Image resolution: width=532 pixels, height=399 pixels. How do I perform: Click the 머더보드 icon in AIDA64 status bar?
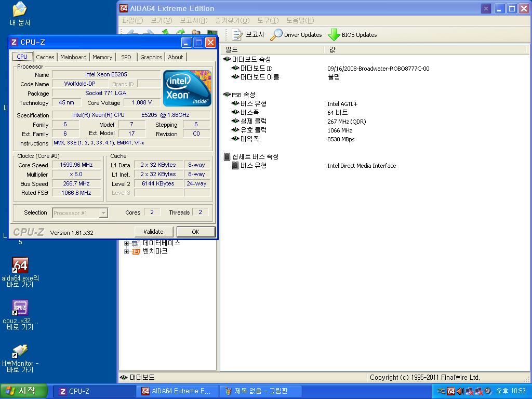click(x=124, y=377)
